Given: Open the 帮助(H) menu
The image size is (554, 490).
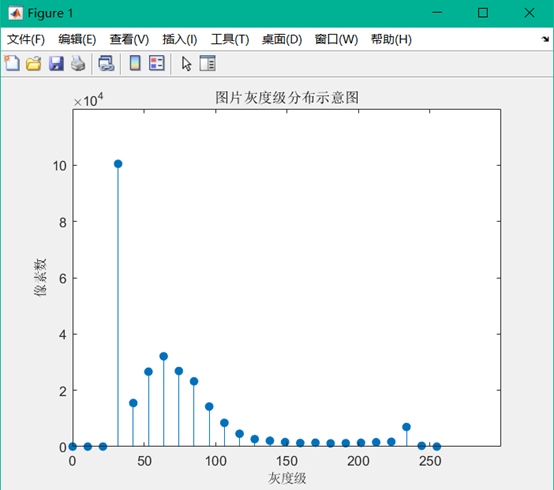Looking at the screenshot, I should 391,39.
